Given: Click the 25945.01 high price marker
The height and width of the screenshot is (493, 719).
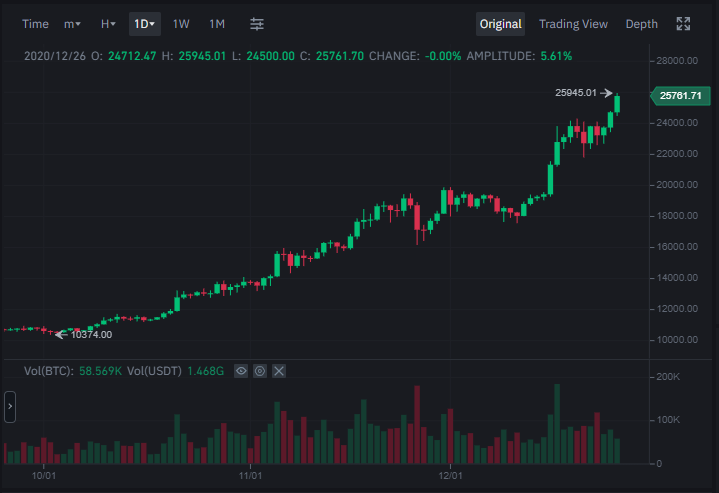Looking at the screenshot, I should tap(583, 93).
